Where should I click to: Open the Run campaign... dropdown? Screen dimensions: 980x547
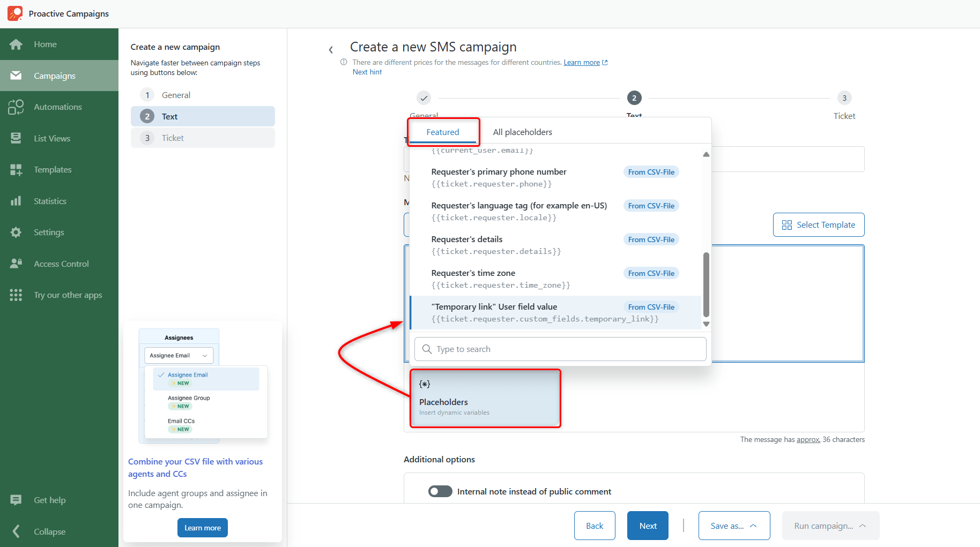[x=830, y=526]
